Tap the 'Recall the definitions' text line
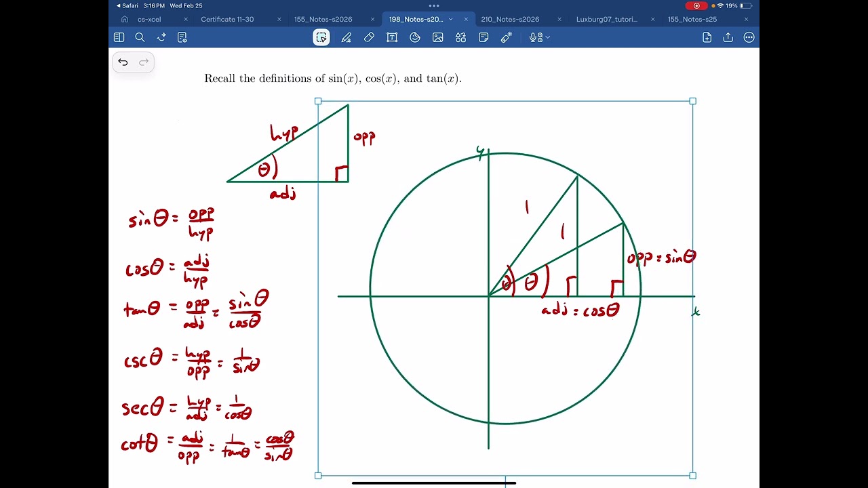868x488 pixels. coord(333,79)
